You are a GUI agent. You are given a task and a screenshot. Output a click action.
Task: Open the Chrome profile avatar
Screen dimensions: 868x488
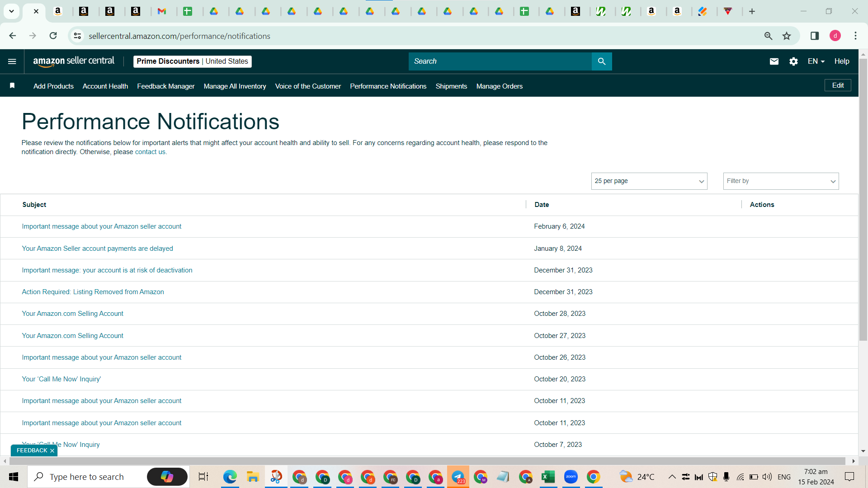[x=835, y=36]
